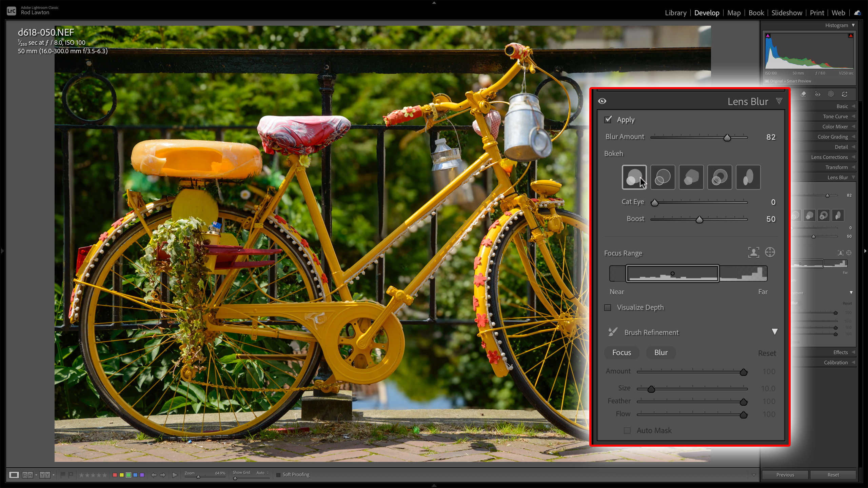Click the red color label swatch

pos(115,475)
